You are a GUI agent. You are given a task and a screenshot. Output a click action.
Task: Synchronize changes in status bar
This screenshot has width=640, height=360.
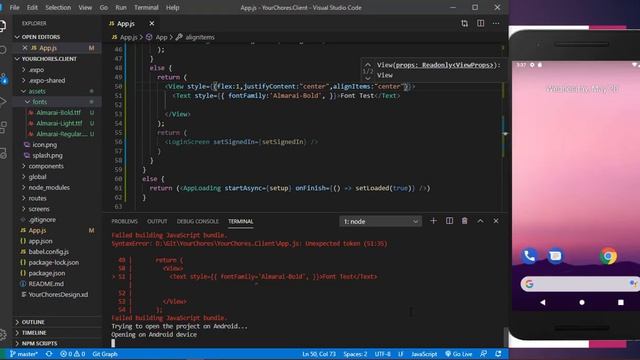coord(49,354)
